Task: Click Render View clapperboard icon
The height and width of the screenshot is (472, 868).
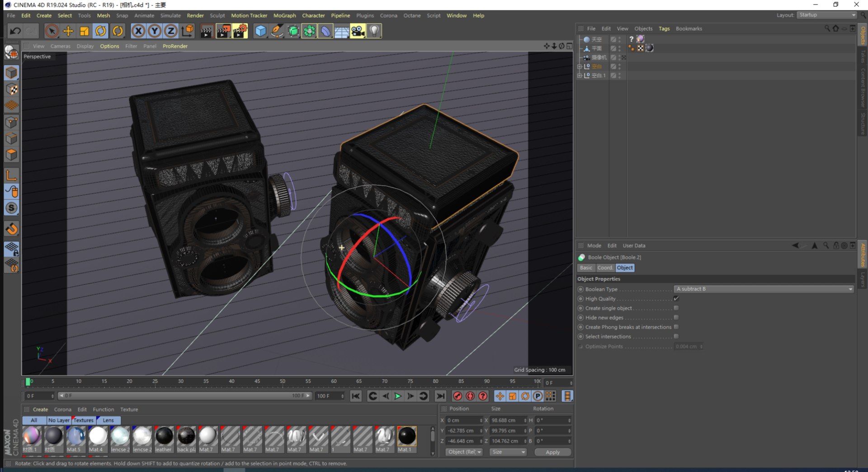Action: 207,31
